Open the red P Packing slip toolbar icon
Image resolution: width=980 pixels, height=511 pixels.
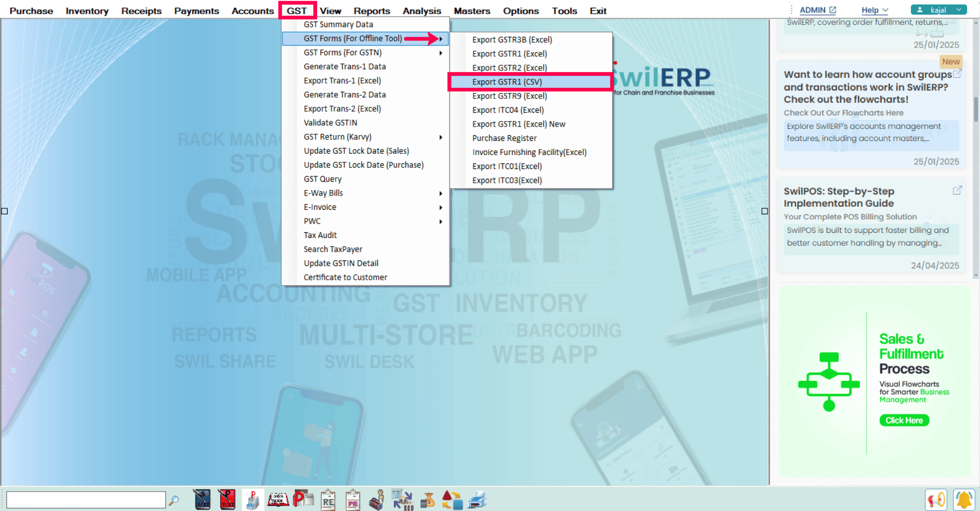pyautogui.click(x=227, y=500)
